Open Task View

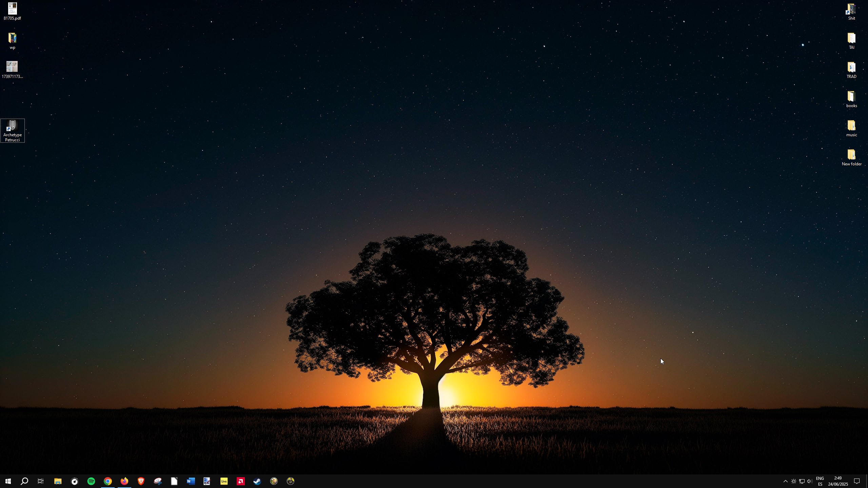point(41,481)
